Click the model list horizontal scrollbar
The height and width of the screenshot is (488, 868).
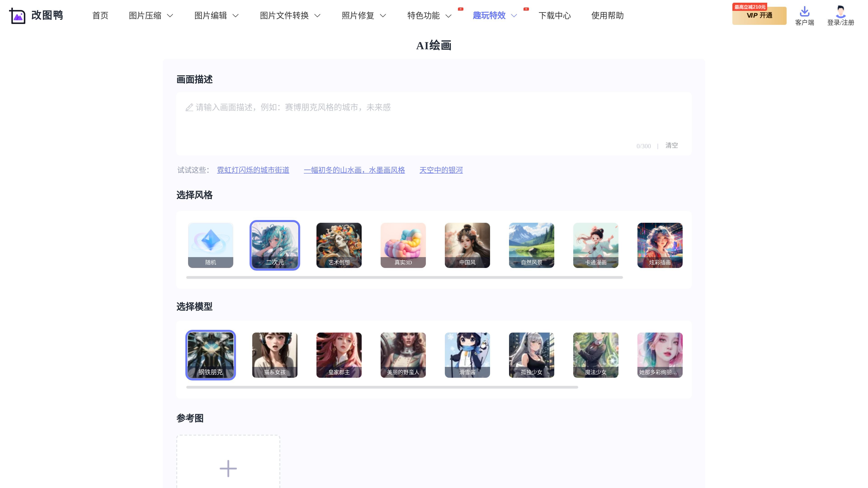382,387
